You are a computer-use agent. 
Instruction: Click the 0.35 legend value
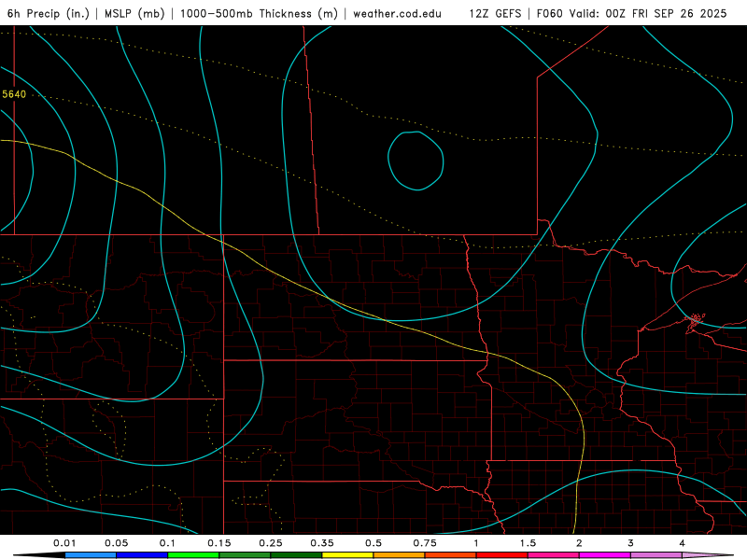click(x=322, y=543)
